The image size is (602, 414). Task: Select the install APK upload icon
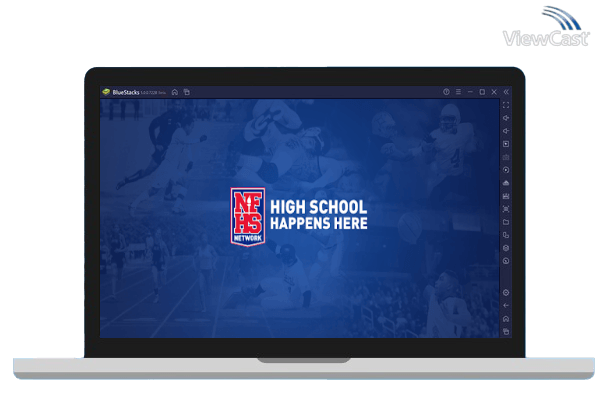pos(506,183)
